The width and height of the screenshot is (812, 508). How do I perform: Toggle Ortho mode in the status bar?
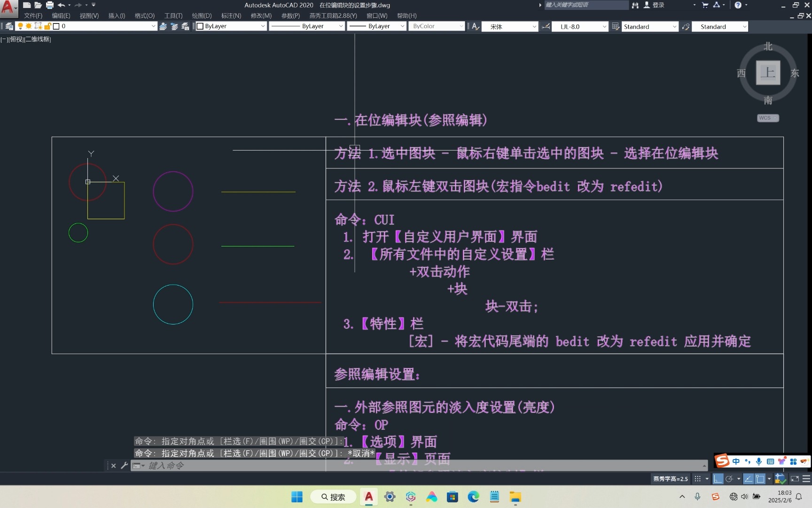click(x=718, y=479)
